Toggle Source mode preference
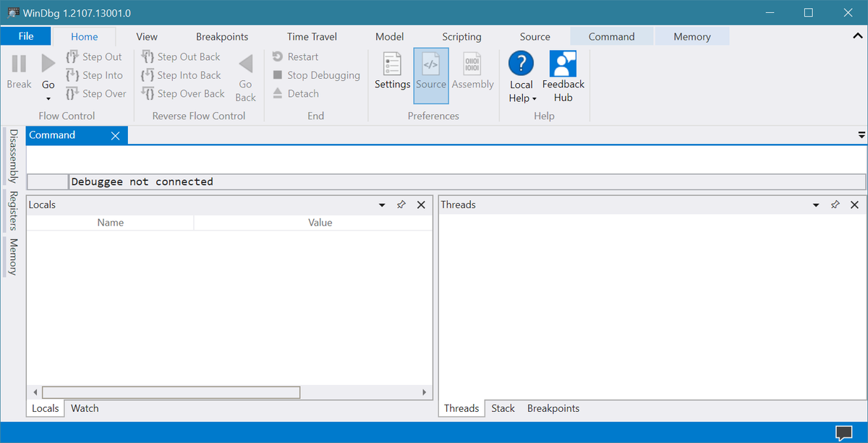This screenshot has width=868, height=443. [431, 76]
